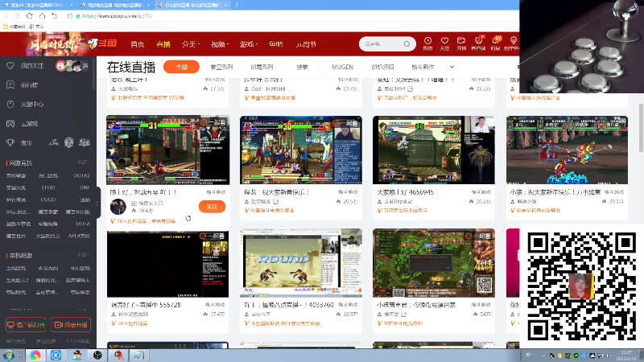Open the DOTA2 link in the sidebar
The height and width of the screenshot is (362, 644).
point(82,175)
